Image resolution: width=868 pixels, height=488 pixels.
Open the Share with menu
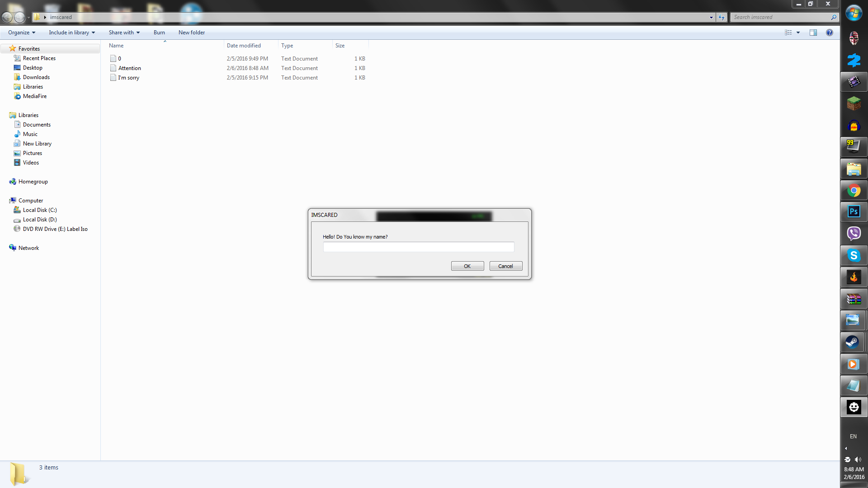(x=124, y=33)
